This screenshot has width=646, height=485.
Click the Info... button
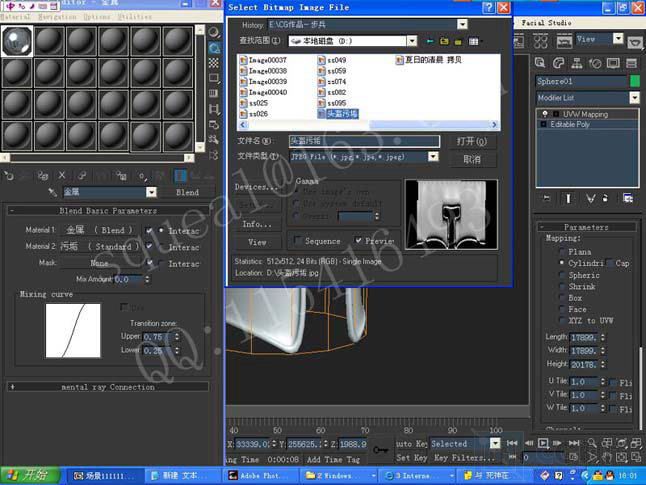[257, 224]
